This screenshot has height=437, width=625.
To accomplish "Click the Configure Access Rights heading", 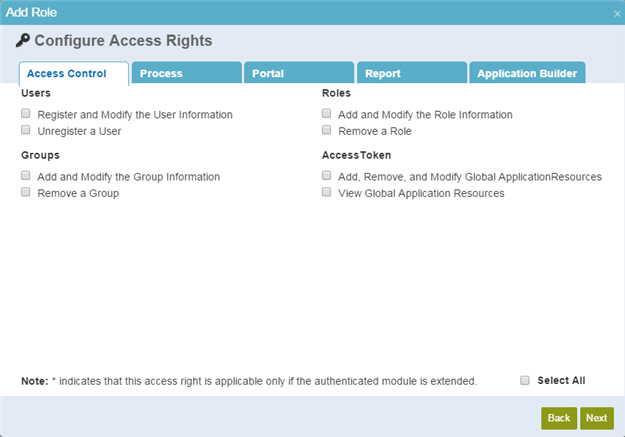I will point(123,41).
